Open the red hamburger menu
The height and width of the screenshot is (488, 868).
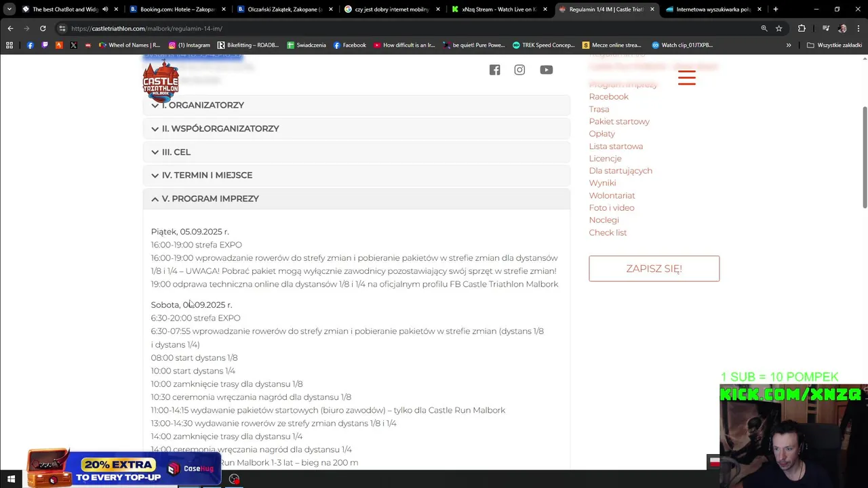tap(687, 77)
